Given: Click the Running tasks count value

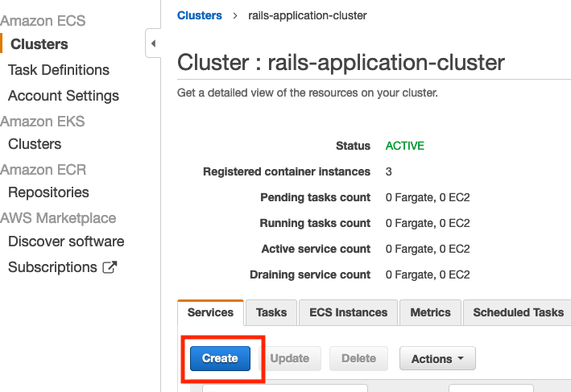Looking at the screenshot, I should click(x=428, y=223).
